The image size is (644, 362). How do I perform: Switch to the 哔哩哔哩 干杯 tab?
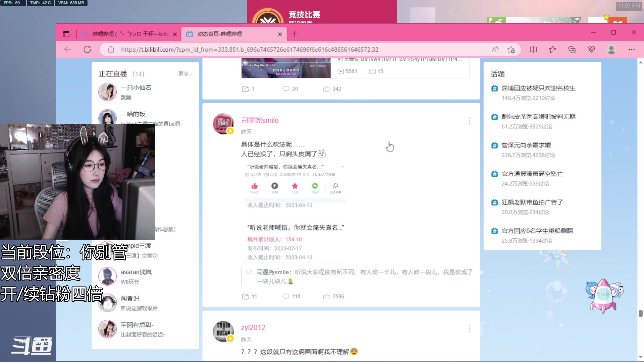coord(129,34)
